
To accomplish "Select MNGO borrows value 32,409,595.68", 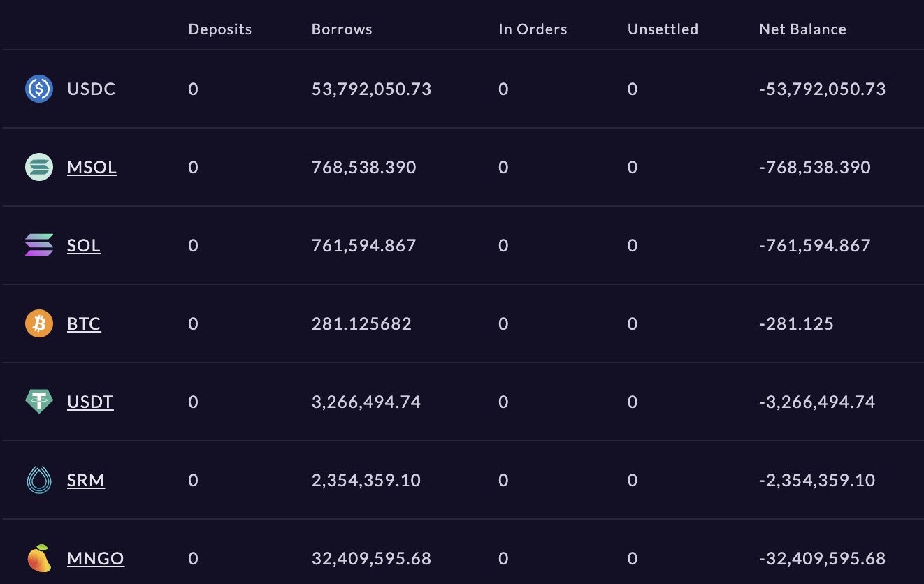I will click(x=371, y=559).
